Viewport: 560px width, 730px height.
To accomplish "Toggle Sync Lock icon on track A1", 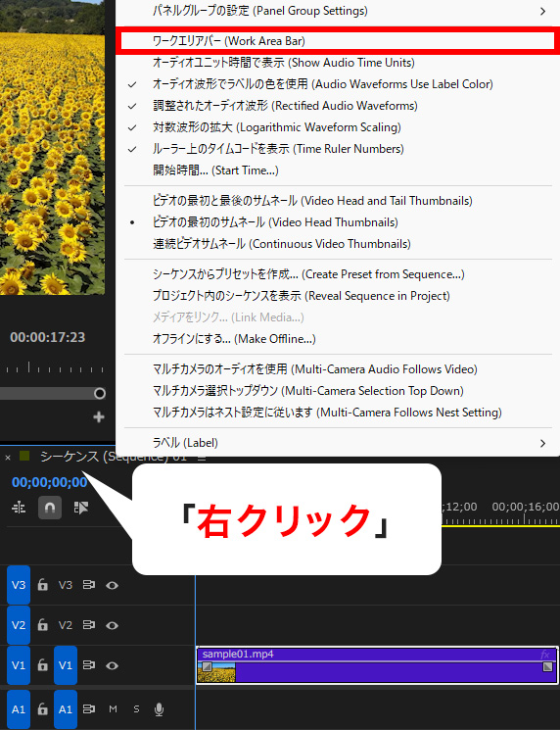I will 89,709.
